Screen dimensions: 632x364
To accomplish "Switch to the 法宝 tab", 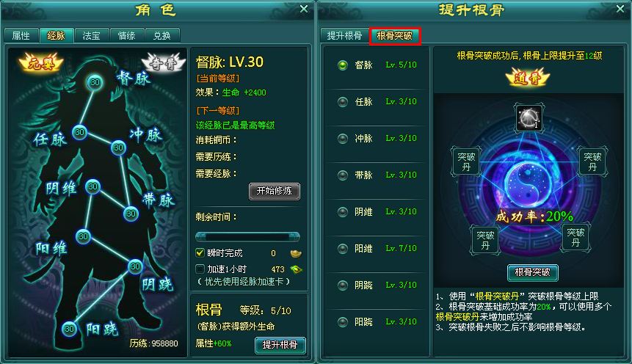I will [92, 35].
